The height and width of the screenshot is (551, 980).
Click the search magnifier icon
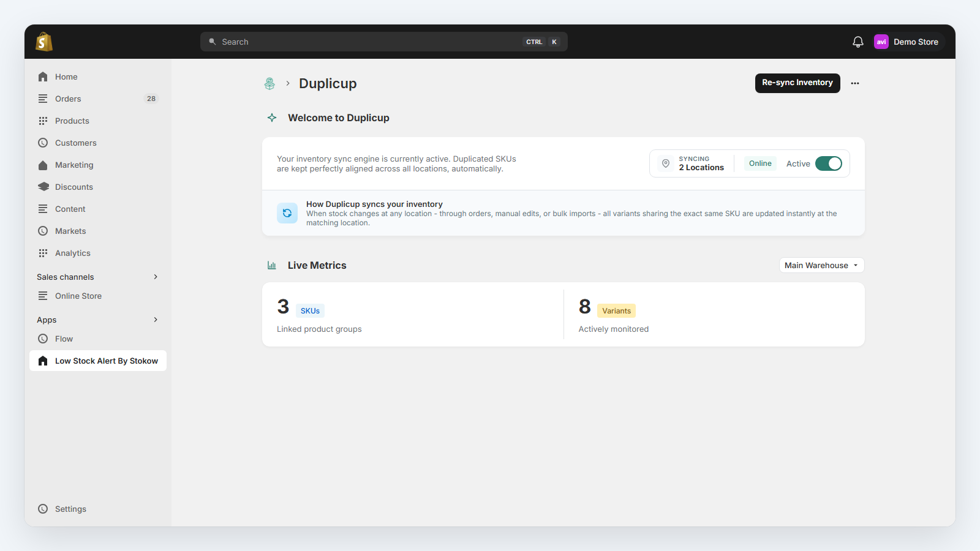tap(213, 42)
